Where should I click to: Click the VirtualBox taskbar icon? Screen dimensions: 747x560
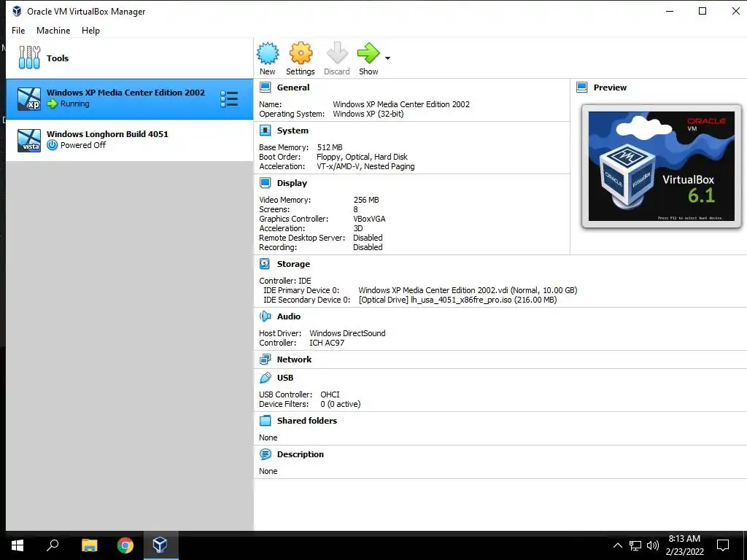pyautogui.click(x=160, y=545)
